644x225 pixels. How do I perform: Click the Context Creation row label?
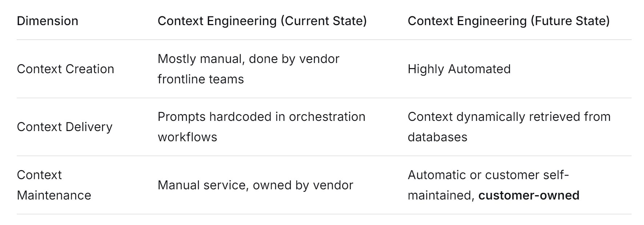65,69
